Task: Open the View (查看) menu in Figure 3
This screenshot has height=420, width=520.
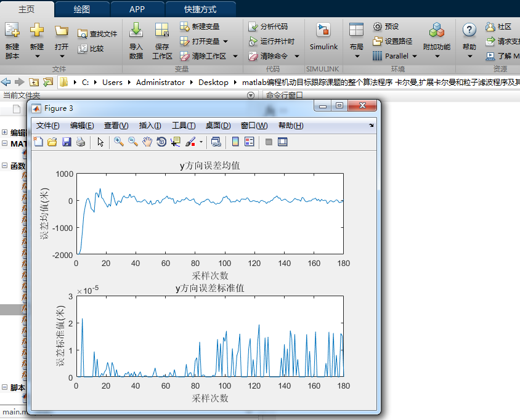Action: 116,125
